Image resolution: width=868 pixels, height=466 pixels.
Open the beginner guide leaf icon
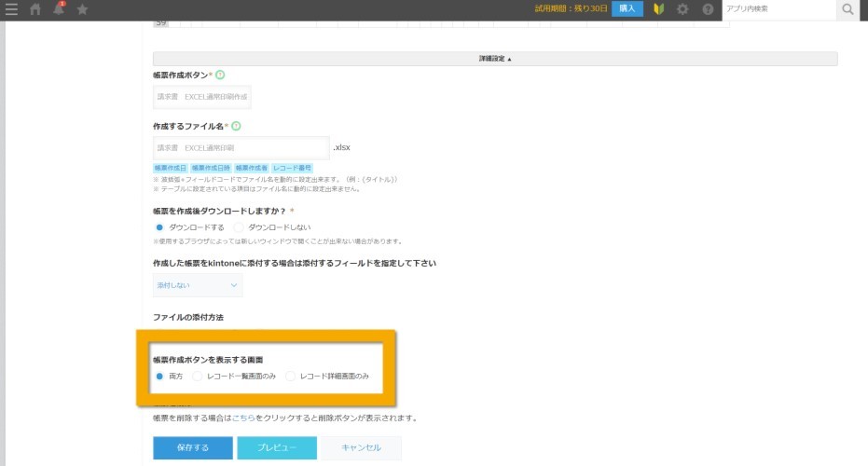659,9
